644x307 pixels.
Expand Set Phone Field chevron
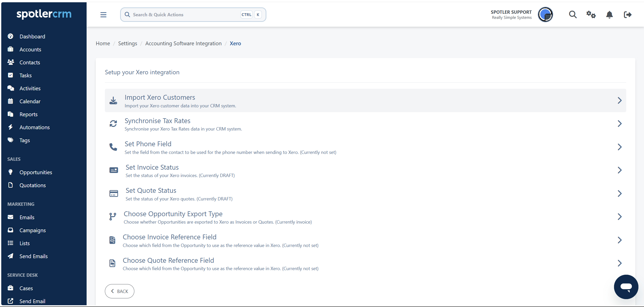(x=620, y=147)
